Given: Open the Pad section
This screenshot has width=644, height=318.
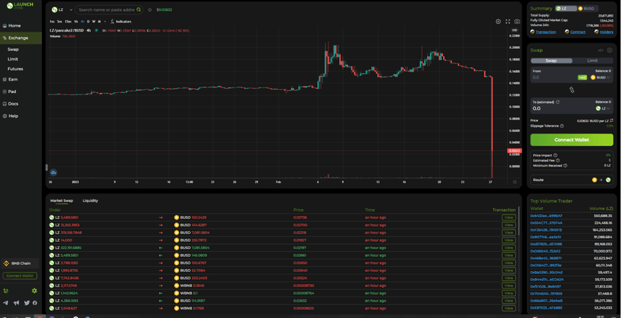Looking at the screenshot, I should 12,92.
